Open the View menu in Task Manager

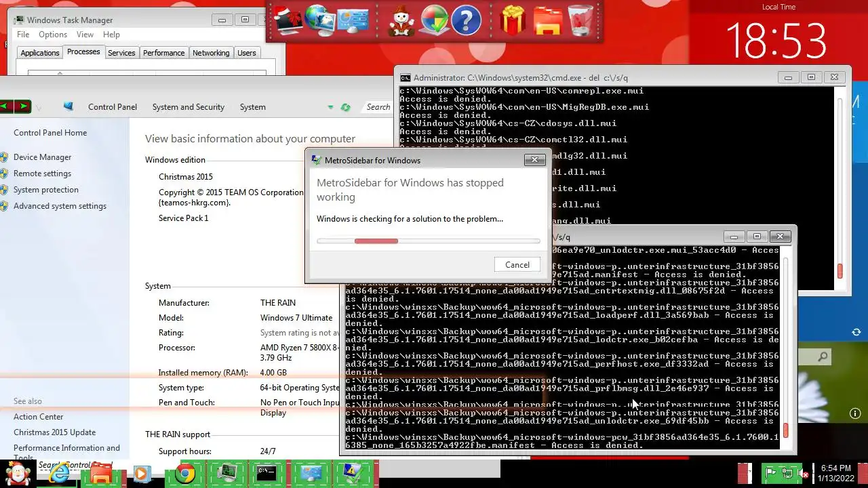pyautogui.click(x=85, y=35)
